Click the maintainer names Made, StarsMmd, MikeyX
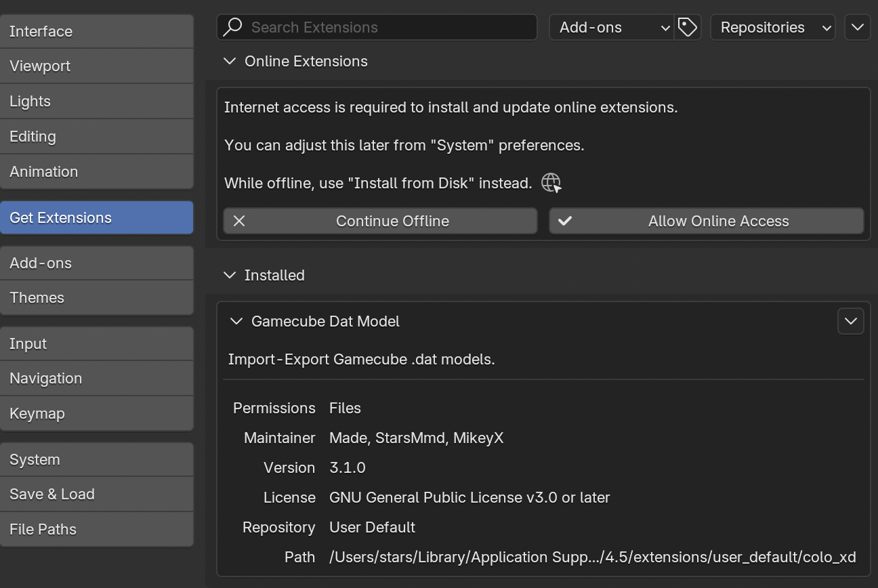This screenshot has width=878, height=588. click(x=417, y=438)
